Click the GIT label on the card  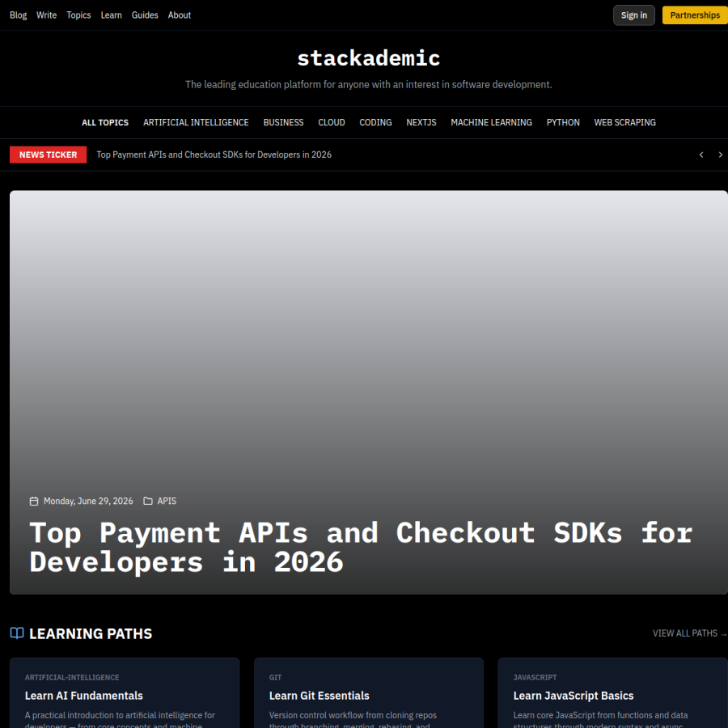pos(275,677)
